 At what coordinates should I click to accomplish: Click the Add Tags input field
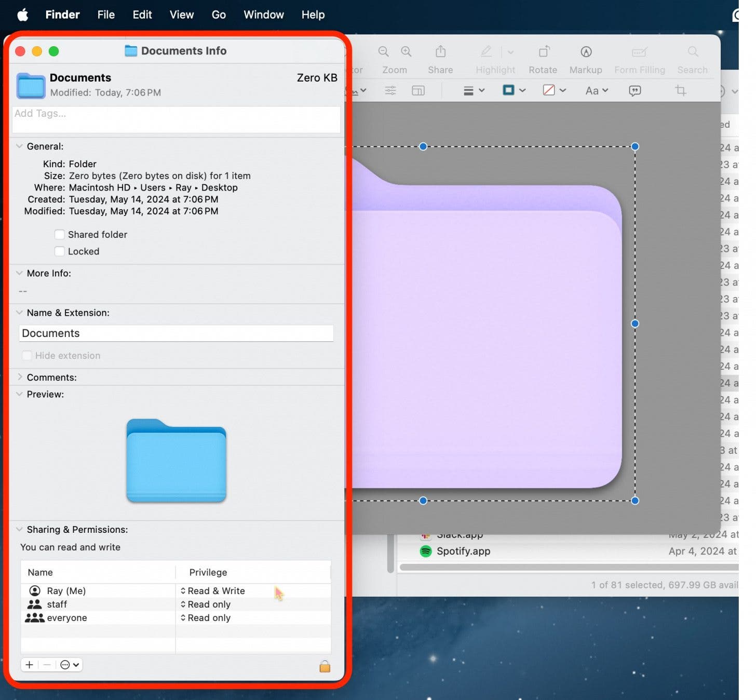[x=176, y=119]
